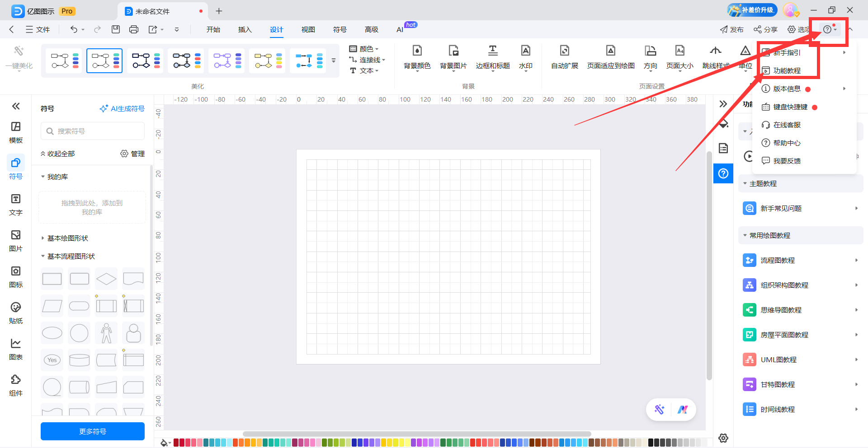Click the undo arrow icon
The width and height of the screenshot is (868, 448).
click(x=74, y=29)
